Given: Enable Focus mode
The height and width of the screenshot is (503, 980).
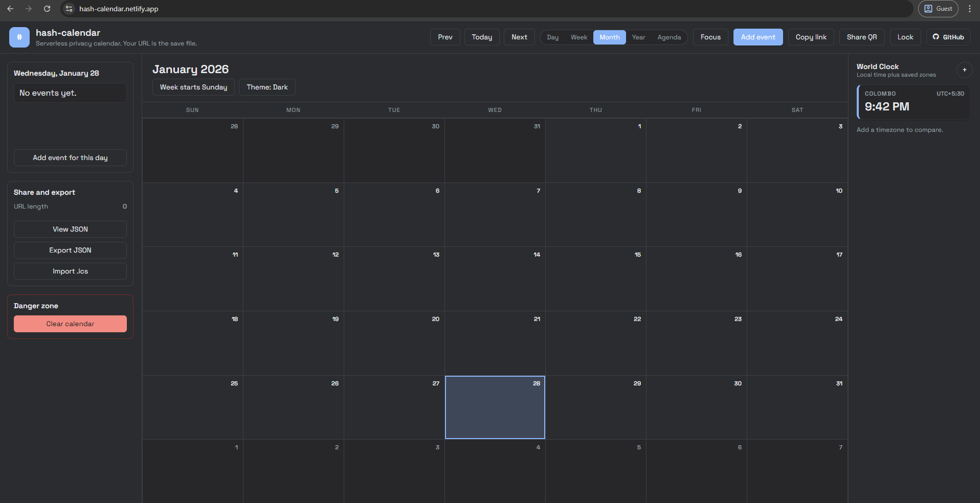Looking at the screenshot, I should point(710,37).
